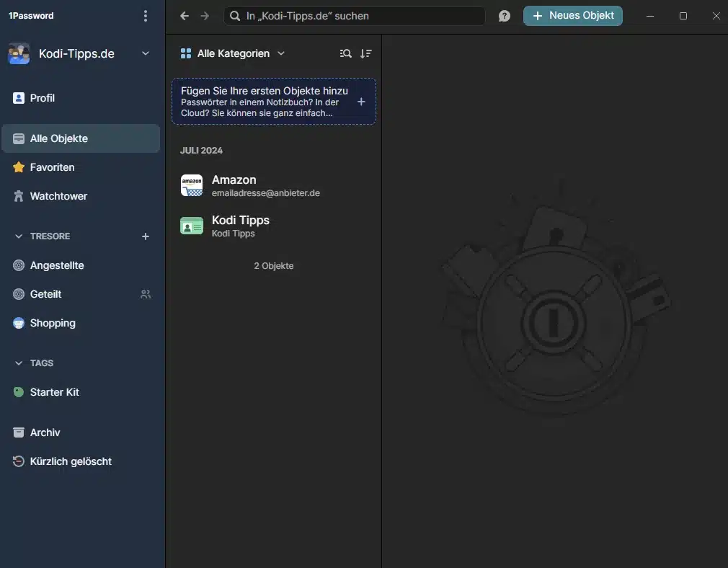728x568 pixels.
Task: Open the Archiv section
Action: coord(81,432)
